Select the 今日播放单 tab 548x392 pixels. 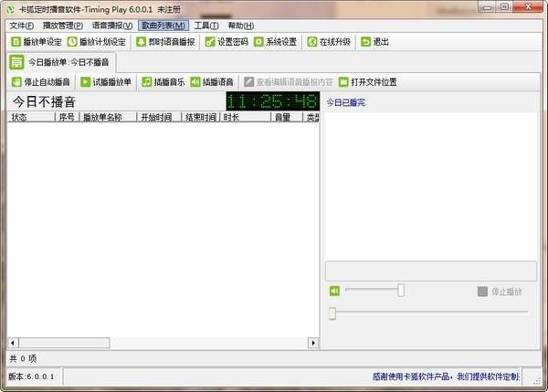(x=61, y=62)
